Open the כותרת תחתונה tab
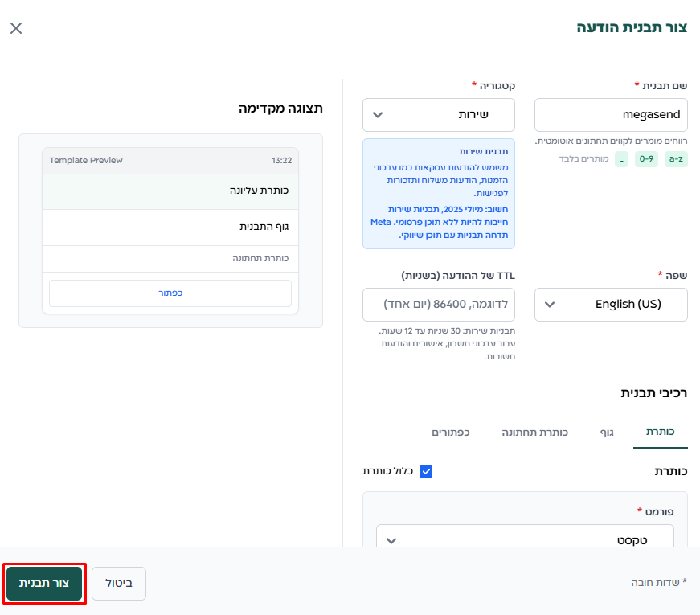The height and width of the screenshot is (615, 700). [534, 433]
